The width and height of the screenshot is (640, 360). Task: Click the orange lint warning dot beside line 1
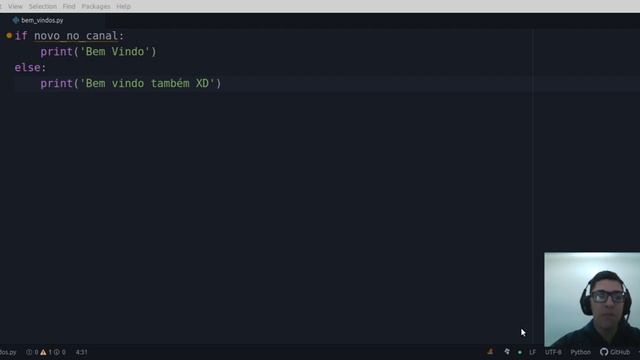point(9,36)
